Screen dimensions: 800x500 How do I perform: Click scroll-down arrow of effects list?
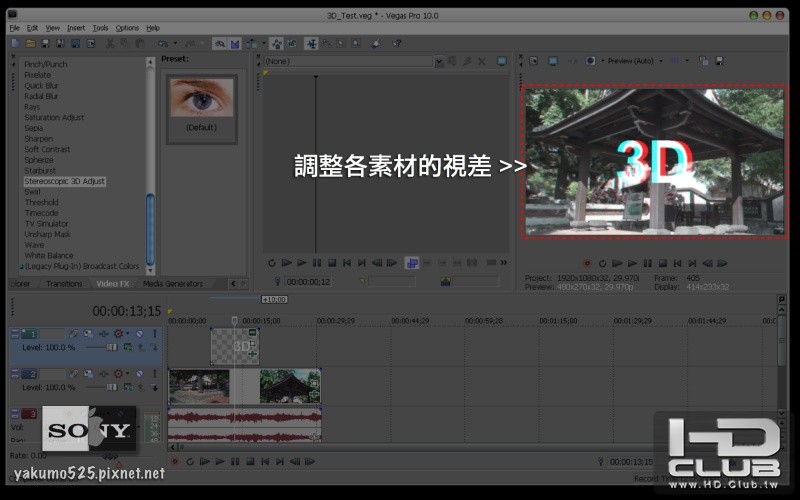point(150,269)
